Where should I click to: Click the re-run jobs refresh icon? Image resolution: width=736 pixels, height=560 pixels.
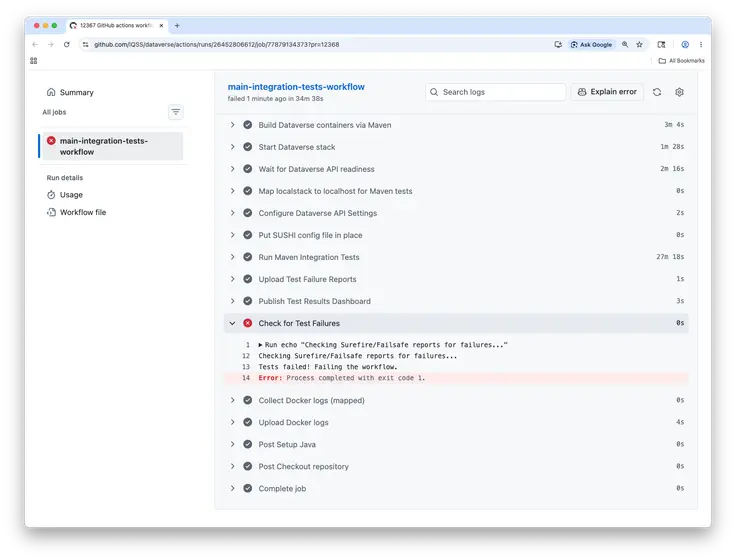tap(657, 92)
